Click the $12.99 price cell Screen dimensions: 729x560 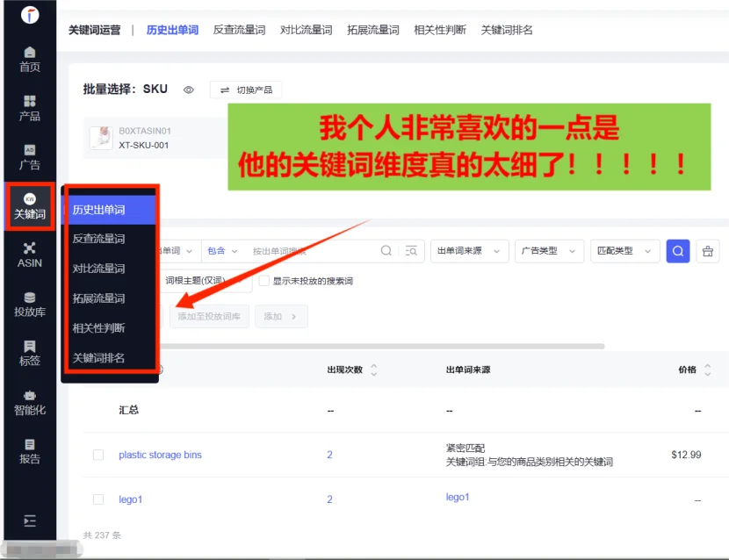[686, 455]
